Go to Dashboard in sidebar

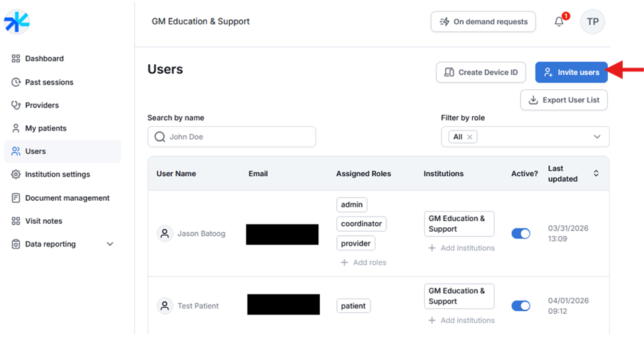coord(44,59)
